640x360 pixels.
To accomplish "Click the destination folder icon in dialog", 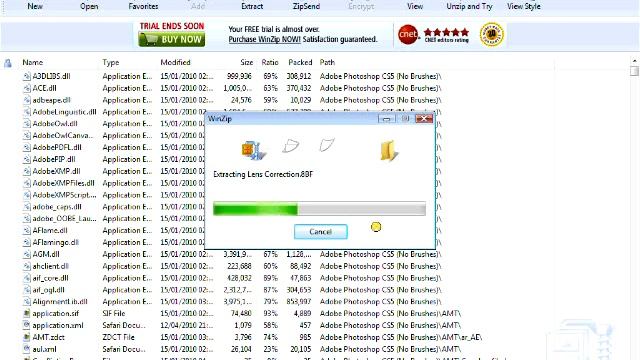I will click(x=388, y=151).
